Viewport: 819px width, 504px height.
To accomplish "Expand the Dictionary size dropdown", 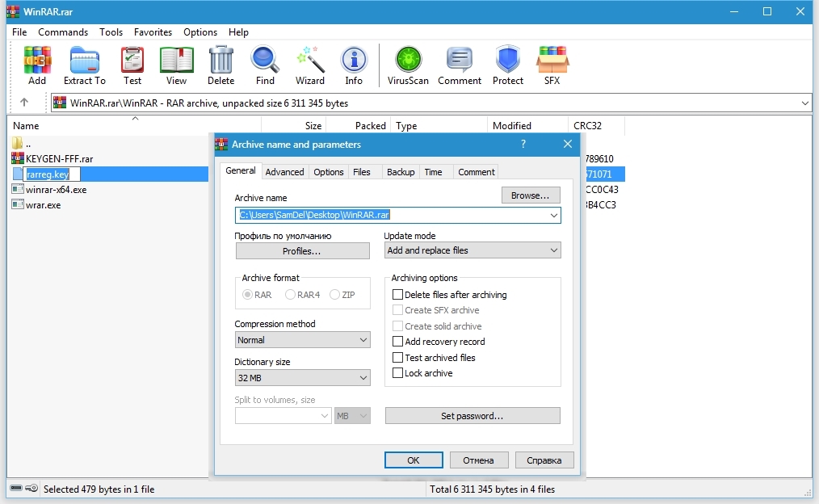I will 302,378.
